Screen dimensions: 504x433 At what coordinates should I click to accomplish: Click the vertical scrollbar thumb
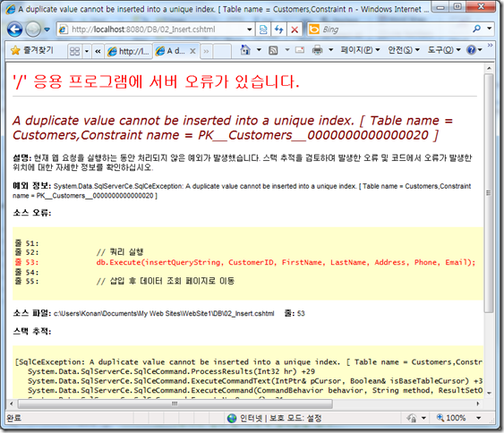coord(489,193)
